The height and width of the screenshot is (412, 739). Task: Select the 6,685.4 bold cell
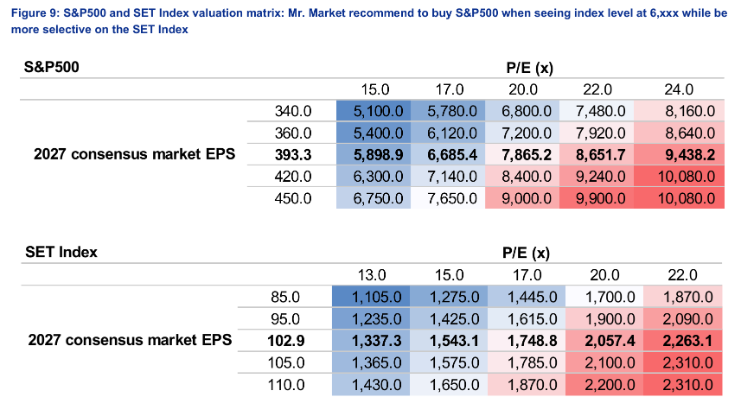tap(448, 155)
